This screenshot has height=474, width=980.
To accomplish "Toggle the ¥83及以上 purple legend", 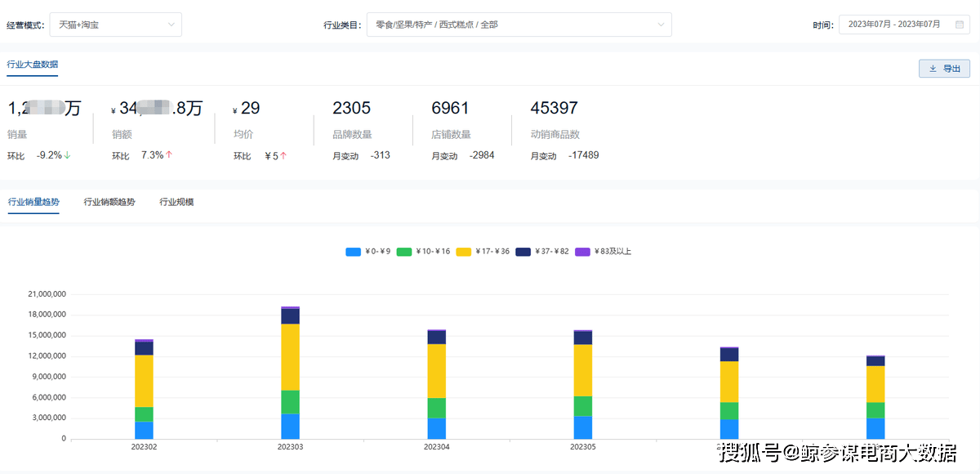I will pyautogui.click(x=604, y=252).
